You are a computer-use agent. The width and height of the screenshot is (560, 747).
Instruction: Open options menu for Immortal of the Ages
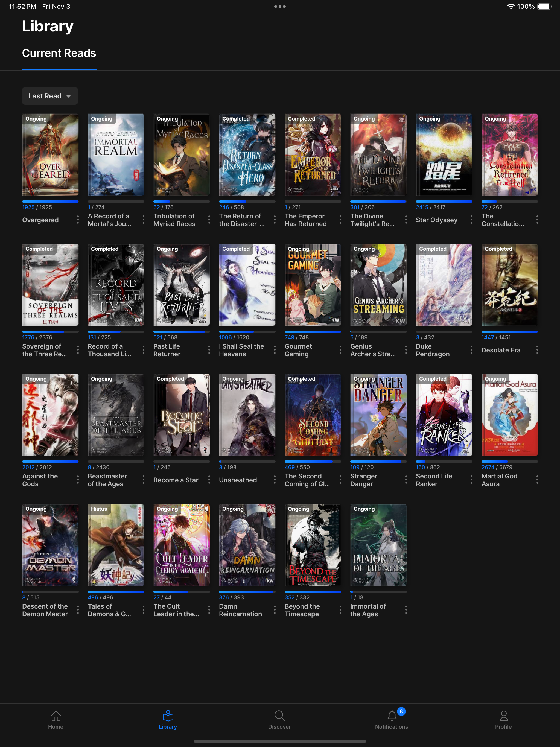point(406,610)
